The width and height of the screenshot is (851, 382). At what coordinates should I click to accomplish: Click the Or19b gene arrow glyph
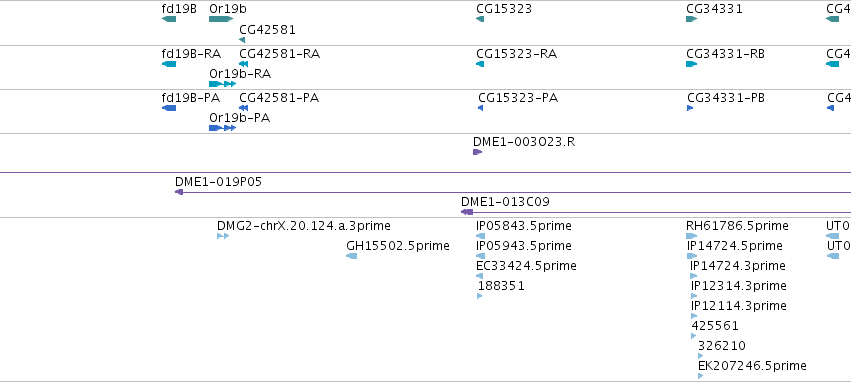point(221,20)
